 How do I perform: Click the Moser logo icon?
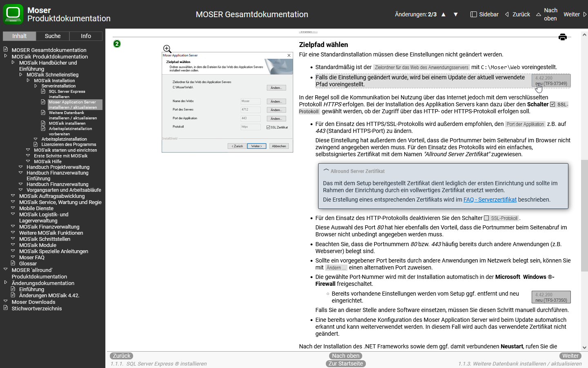(13, 14)
